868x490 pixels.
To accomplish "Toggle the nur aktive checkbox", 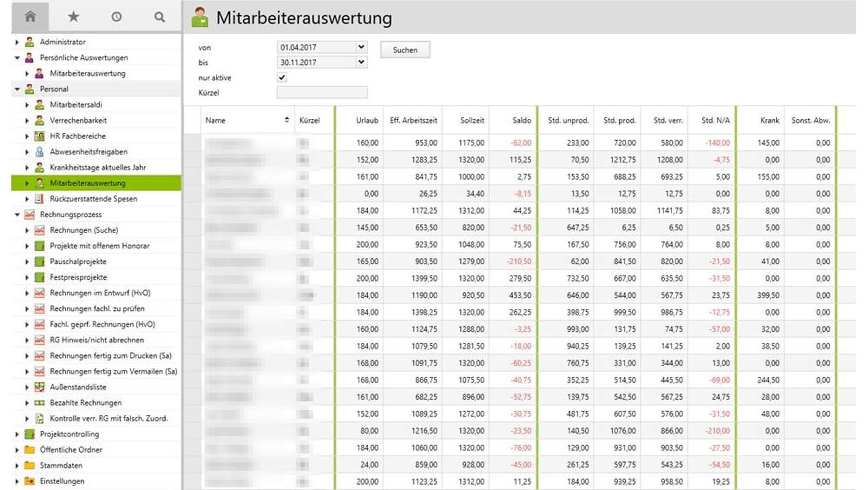I will (x=282, y=78).
